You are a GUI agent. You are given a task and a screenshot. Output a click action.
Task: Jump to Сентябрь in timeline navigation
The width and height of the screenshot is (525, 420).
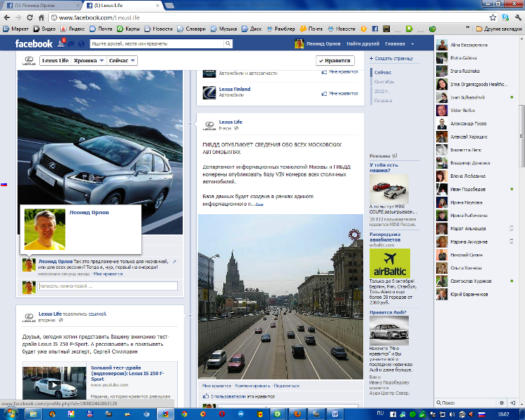pyautogui.click(x=384, y=82)
